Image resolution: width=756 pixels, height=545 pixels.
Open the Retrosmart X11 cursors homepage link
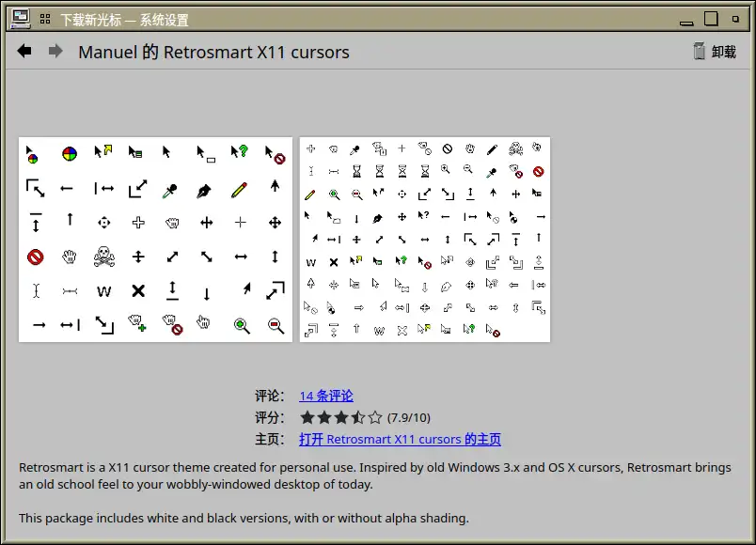(x=400, y=439)
